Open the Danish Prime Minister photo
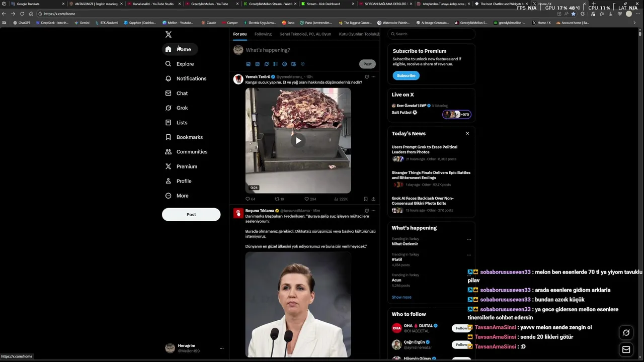 pos(298,305)
